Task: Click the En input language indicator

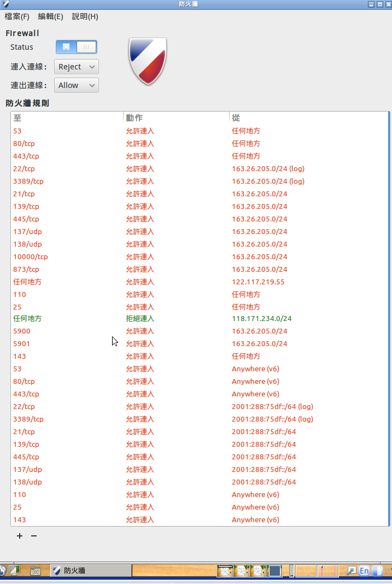Action: [364, 570]
